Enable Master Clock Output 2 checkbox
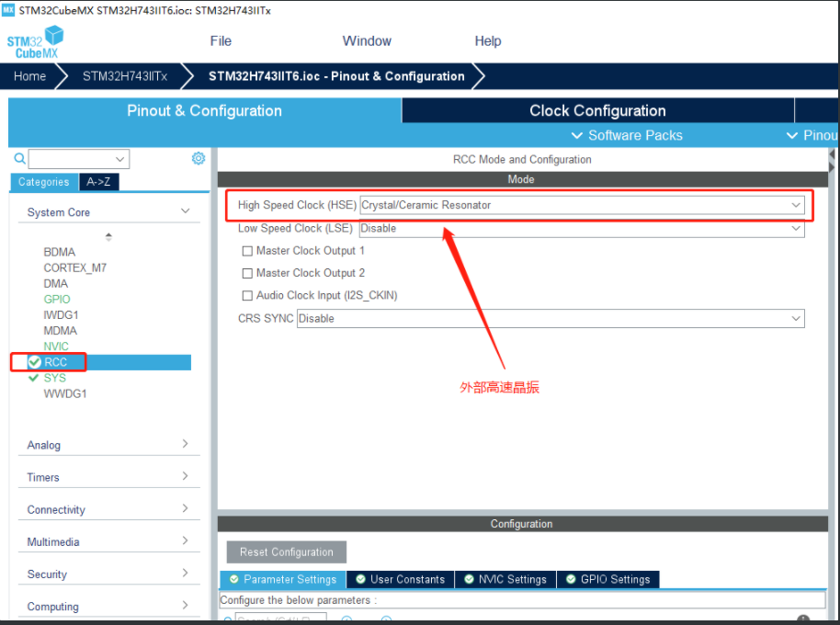Image resolution: width=840 pixels, height=625 pixels. 247,273
